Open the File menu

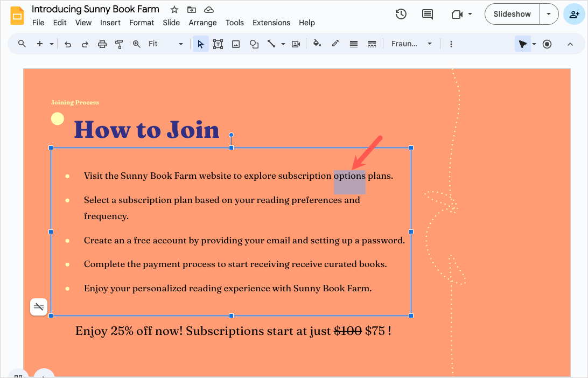click(38, 23)
